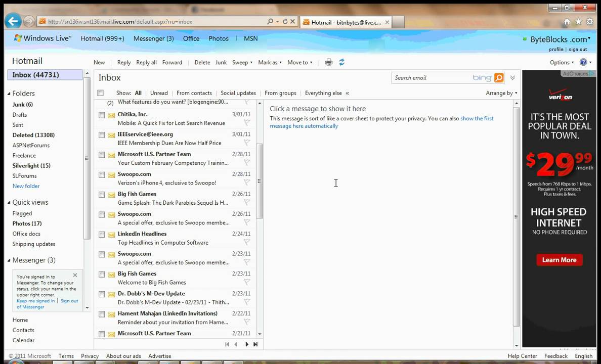Screen dimensions: 601x364
Task: Go to next page of messages
Action: (x=247, y=344)
